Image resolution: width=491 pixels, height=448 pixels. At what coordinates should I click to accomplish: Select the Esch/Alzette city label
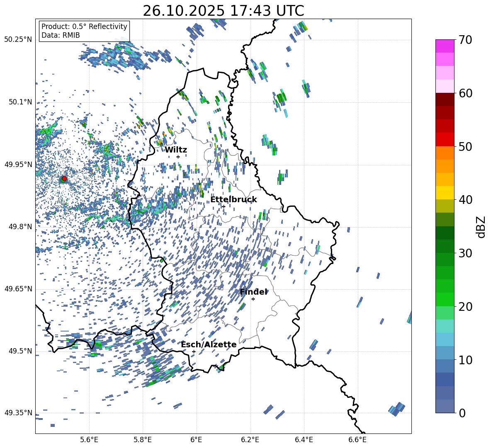coord(209,345)
